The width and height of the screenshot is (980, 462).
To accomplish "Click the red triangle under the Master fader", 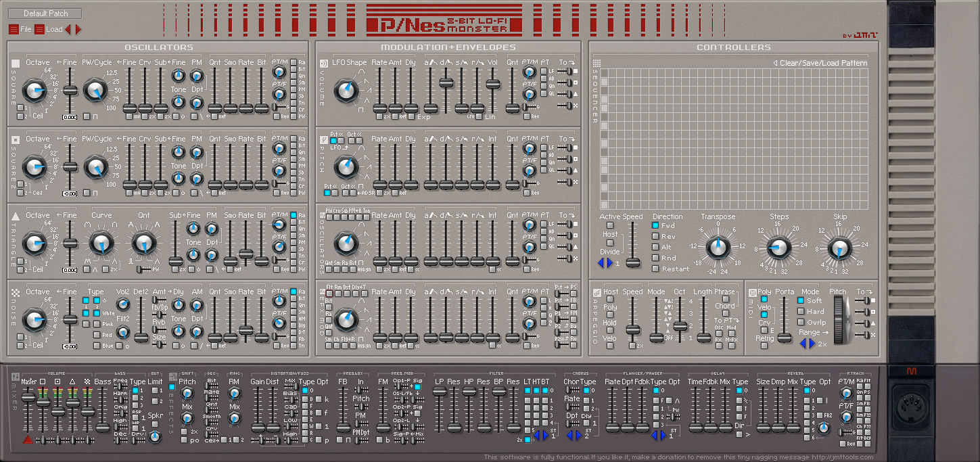I will coord(28,440).
